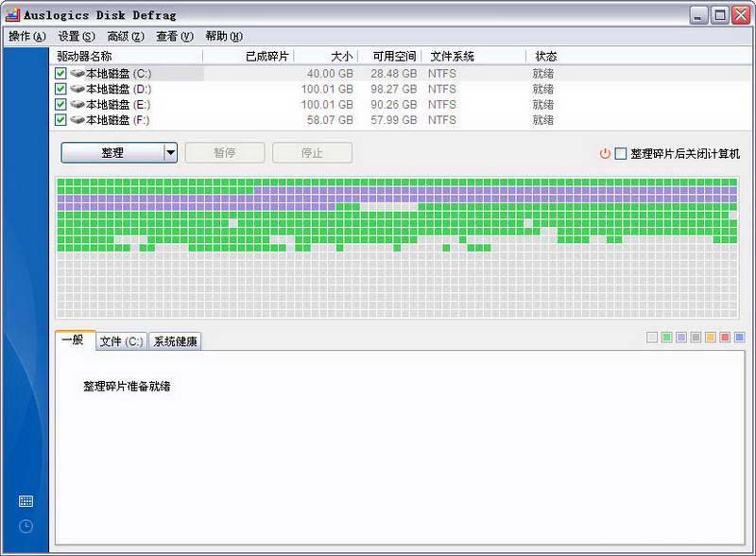This screenshot has width=756, height=556.
Task: Click the calendar grid icon in sidebar
Action: pyautogui.click(x=26, y=501)
